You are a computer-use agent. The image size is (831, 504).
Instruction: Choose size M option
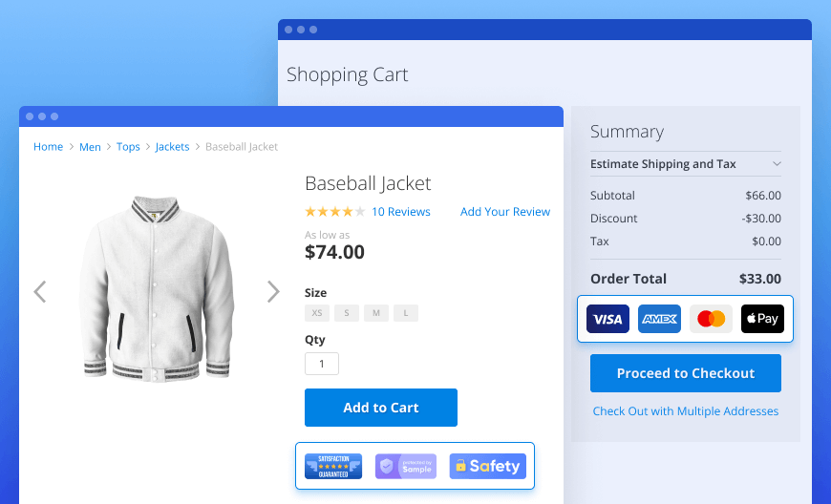376,313
